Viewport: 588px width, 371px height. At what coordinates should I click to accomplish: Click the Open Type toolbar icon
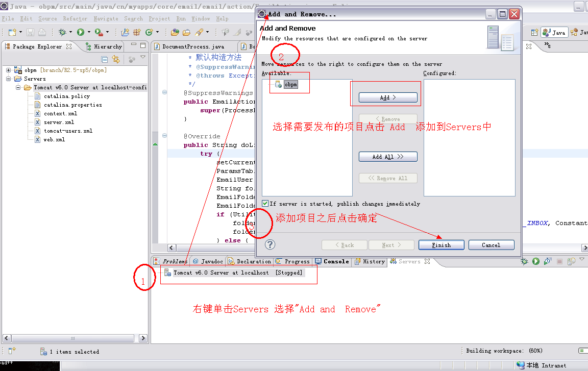click(175, 32)
